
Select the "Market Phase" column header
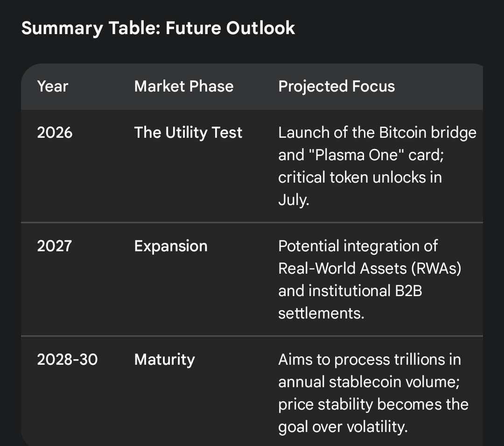click(x=184, y=86)
